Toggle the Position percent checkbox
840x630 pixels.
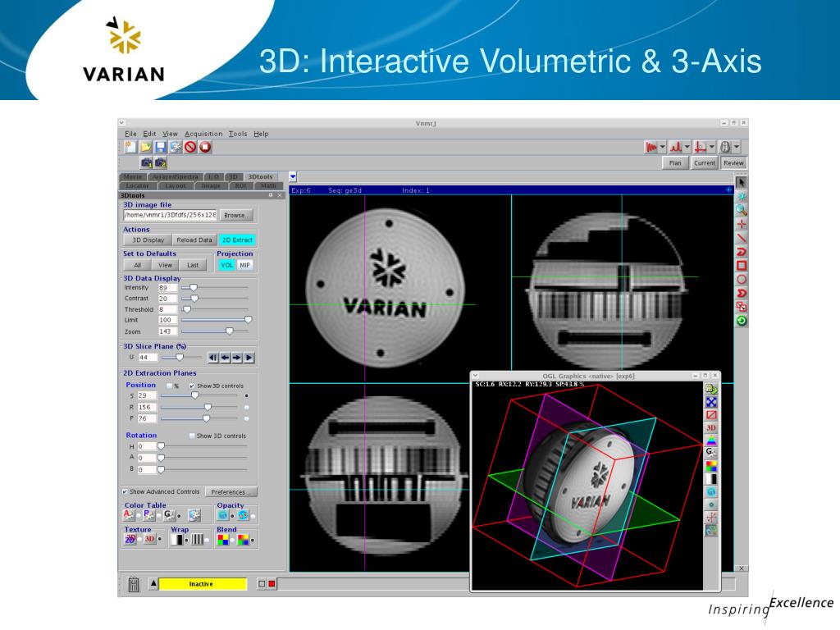pos(169,386)
